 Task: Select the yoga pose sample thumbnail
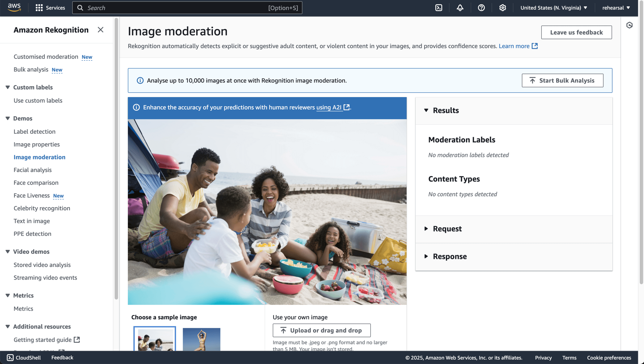click(x=201, y=339)
